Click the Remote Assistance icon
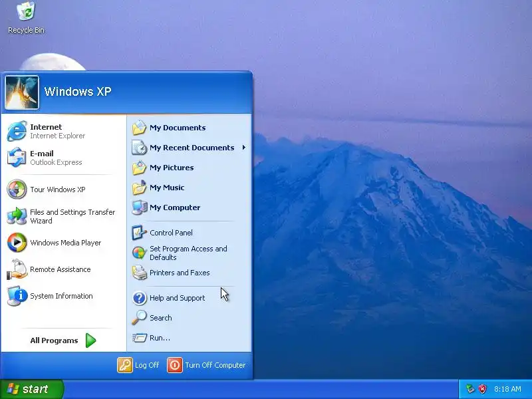Viewport: 532px width, 399px height. point(17,269)
